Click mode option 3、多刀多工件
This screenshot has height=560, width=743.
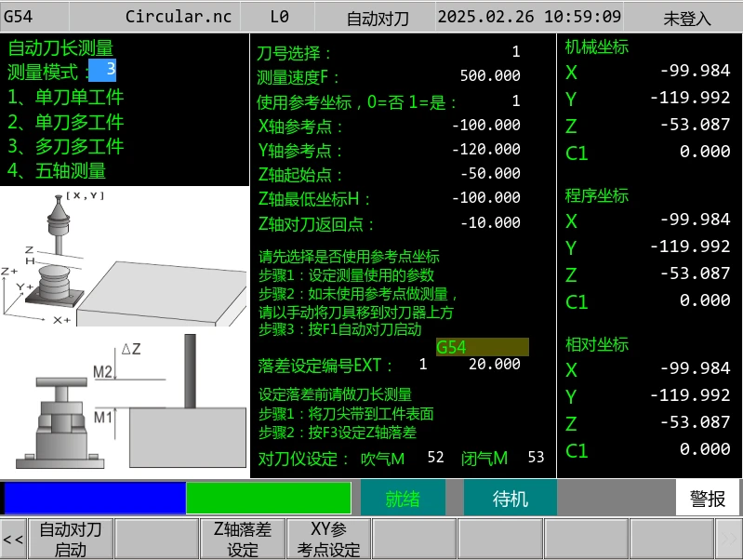[x=65, y=146]
